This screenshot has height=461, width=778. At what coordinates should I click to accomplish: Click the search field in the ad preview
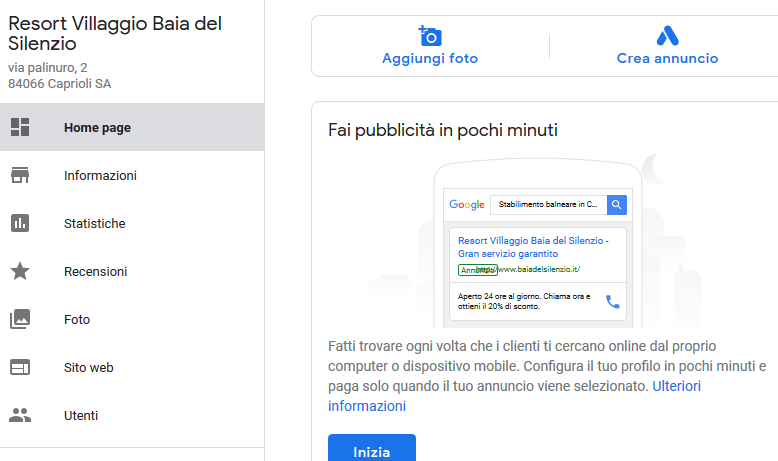coord(547,204)
